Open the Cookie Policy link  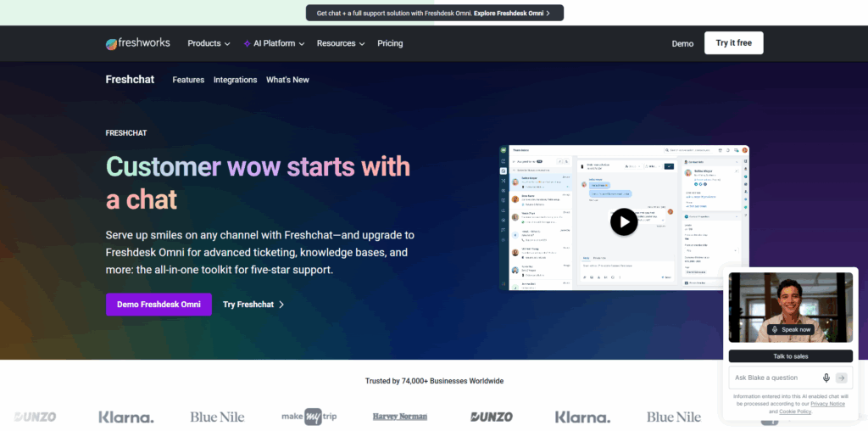pyautogui.click(x=795, y=411)
